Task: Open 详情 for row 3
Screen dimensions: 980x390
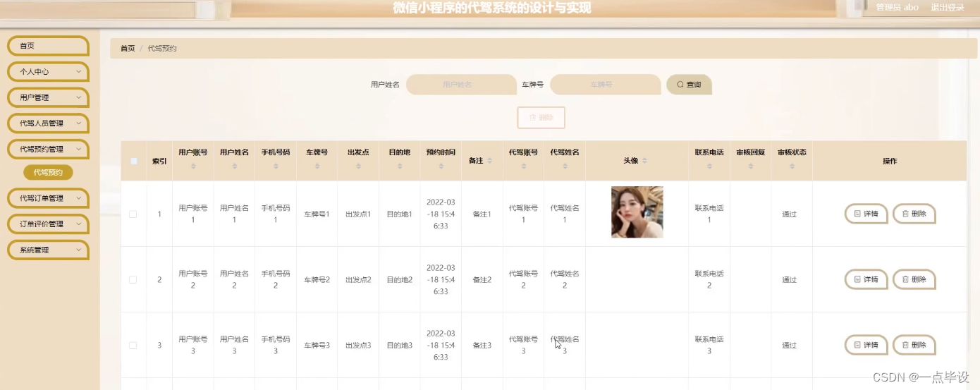Action: [866, 345]
